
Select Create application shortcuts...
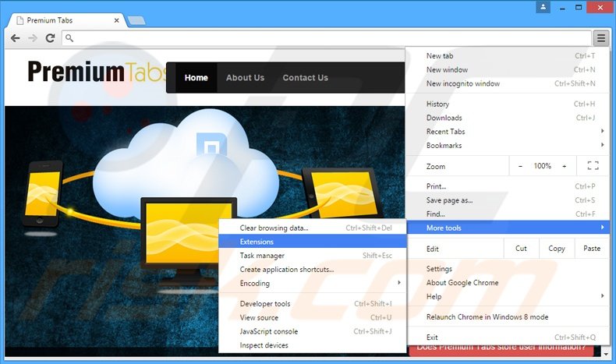pos(313,270)
